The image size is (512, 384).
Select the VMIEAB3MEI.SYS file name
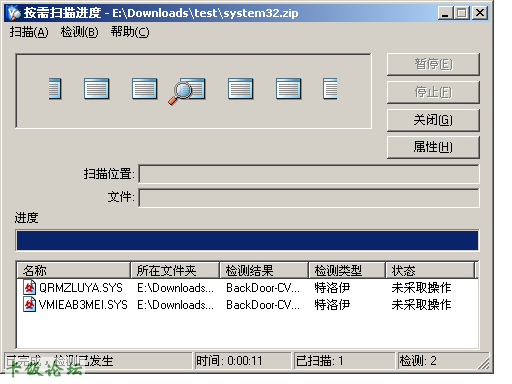[83, 305]
